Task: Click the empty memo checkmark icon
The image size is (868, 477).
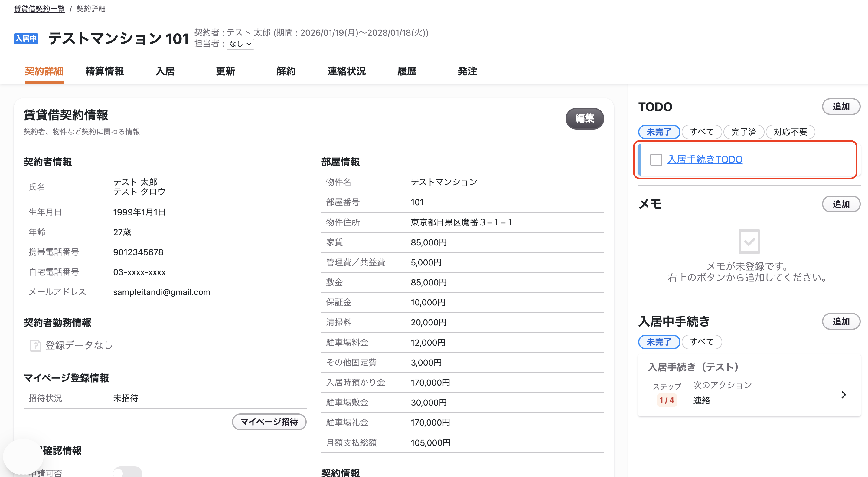Action: pos(749,241)
